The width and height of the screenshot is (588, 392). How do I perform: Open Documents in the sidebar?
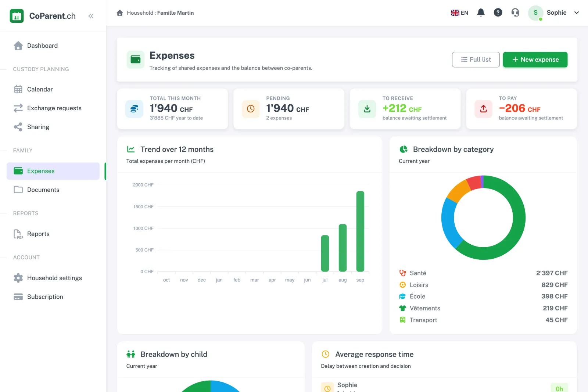(x=53, y=190)
